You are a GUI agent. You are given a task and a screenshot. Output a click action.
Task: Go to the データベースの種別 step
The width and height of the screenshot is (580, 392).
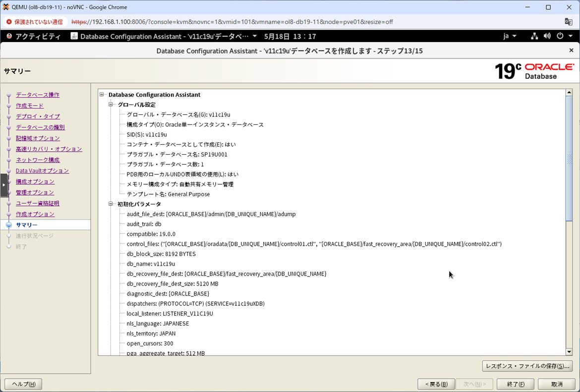[40, 127]
